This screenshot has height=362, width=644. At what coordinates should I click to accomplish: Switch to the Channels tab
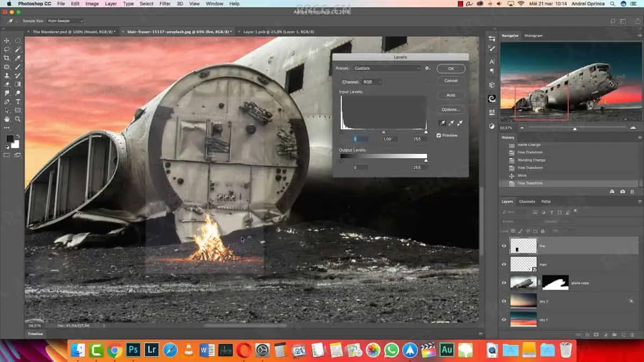(526, 202)
